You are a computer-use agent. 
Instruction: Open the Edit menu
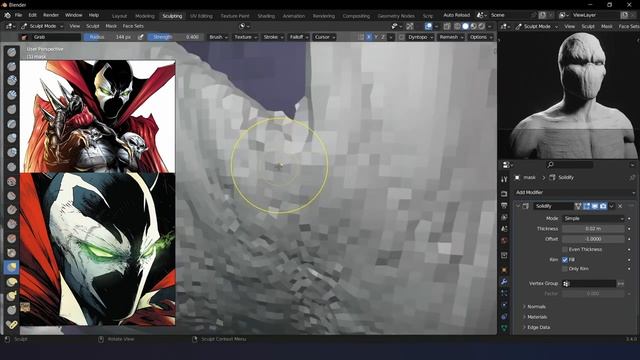33,15
